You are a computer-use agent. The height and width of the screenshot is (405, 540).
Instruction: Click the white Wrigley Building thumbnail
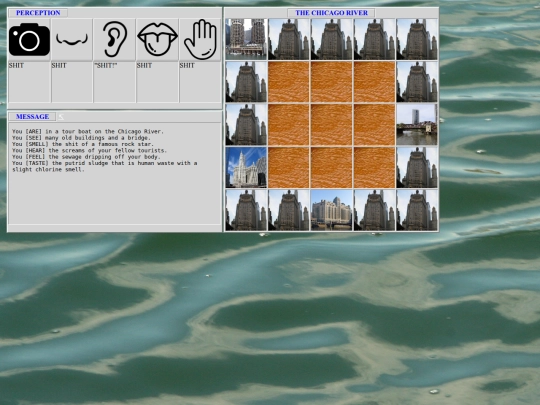point(246,167)
